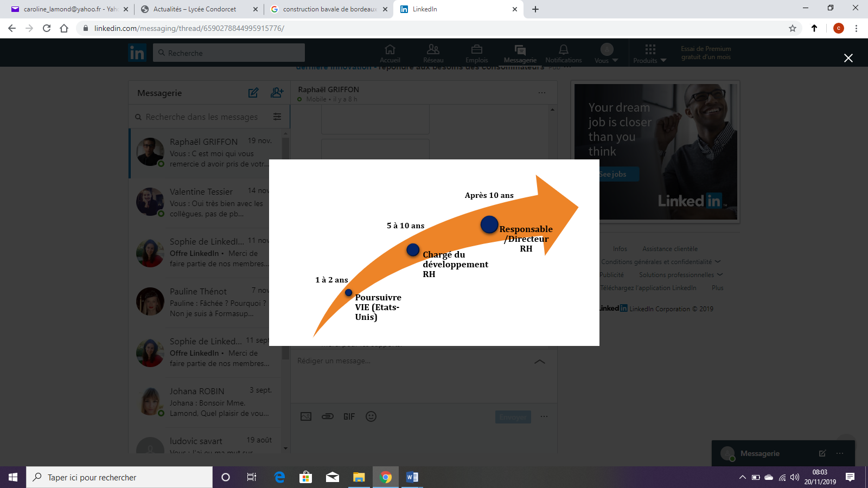868x488 pixels.
Task: Click the Assistance clientèle link
Action: coord(670,249)
